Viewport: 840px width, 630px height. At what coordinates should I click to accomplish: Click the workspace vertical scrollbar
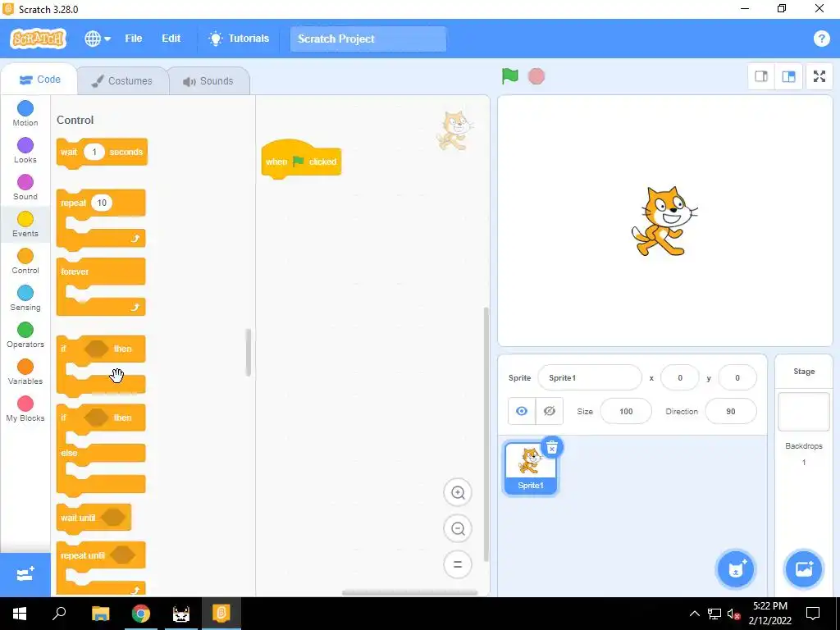[486, 434]
